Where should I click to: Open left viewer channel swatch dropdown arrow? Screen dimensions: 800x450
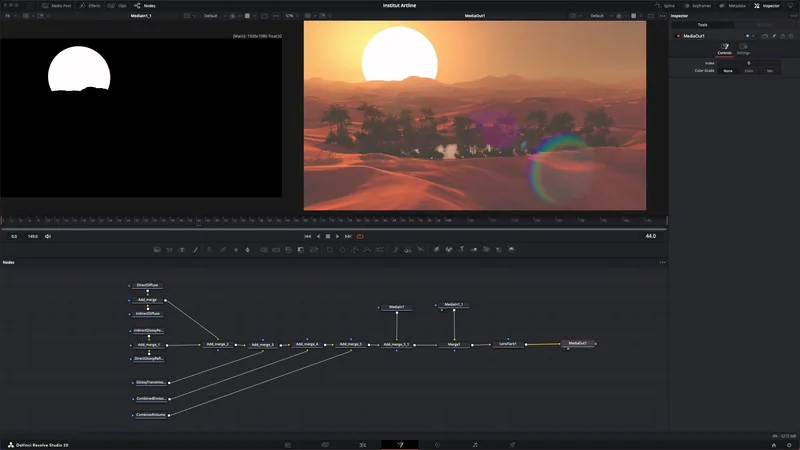(x=254, y=16)
